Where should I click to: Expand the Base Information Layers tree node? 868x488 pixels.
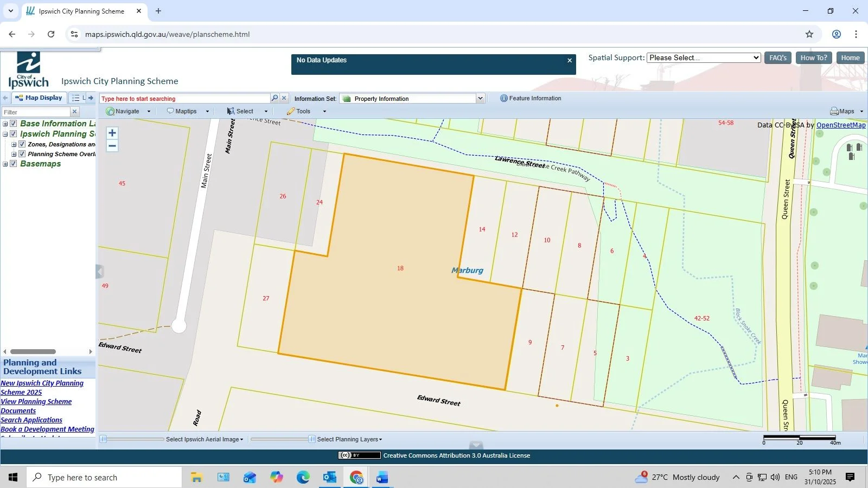click(5, 124)
